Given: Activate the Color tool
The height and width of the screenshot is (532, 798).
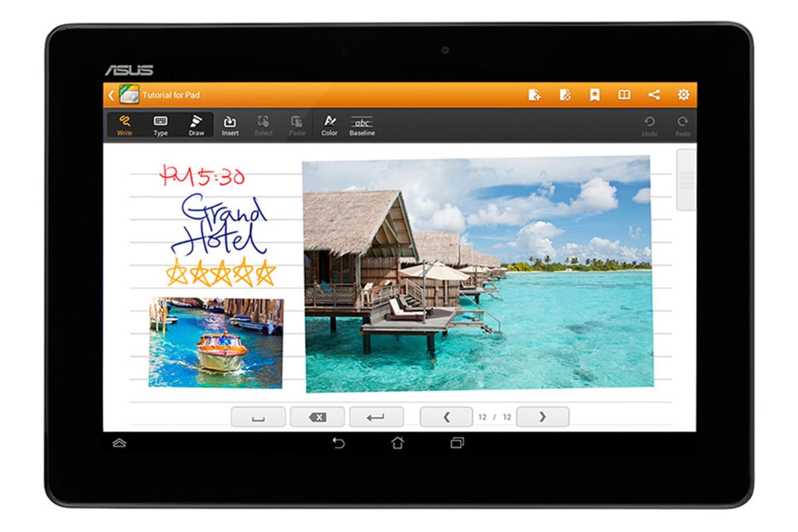Looking at the screenshot, I should click(x=329, y=125).
